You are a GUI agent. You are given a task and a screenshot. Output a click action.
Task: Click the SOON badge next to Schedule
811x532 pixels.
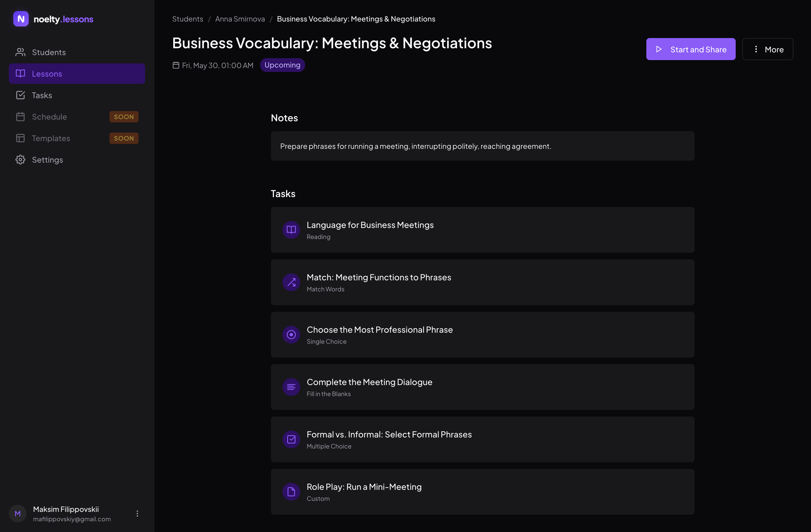coord(124,117)
